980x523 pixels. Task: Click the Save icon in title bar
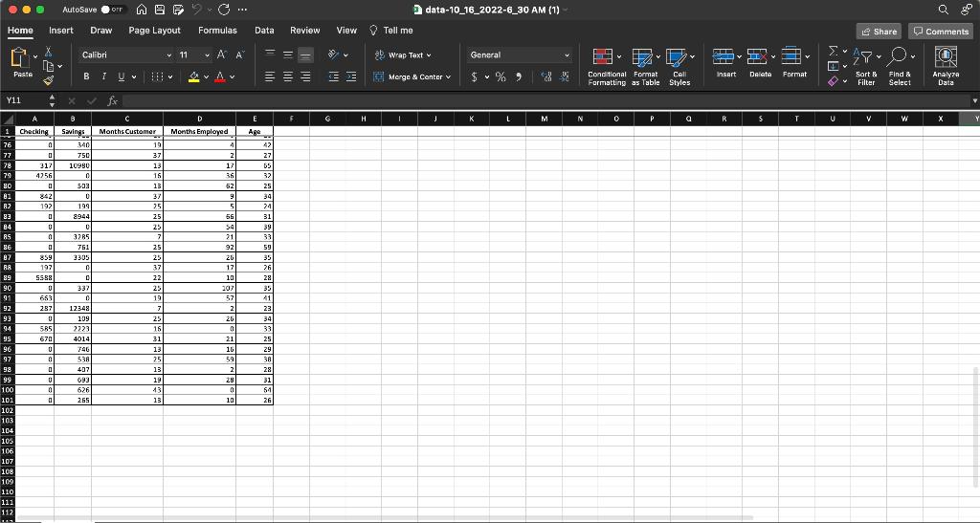click(160, 10)
